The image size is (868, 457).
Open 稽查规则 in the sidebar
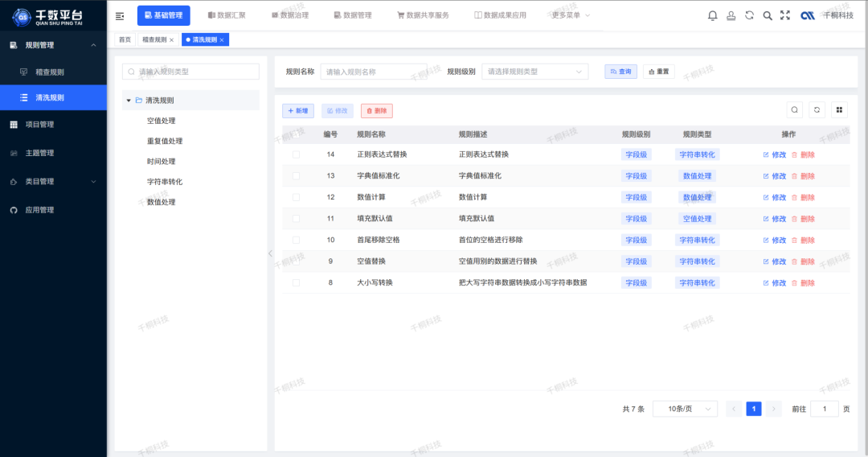click(x=53, y=72)
